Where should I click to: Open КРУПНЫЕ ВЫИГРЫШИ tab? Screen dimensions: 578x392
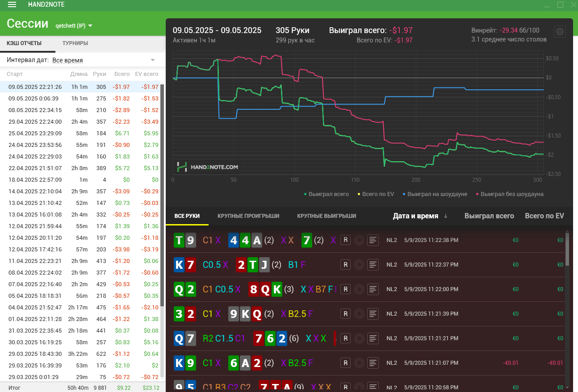[327, 216]
